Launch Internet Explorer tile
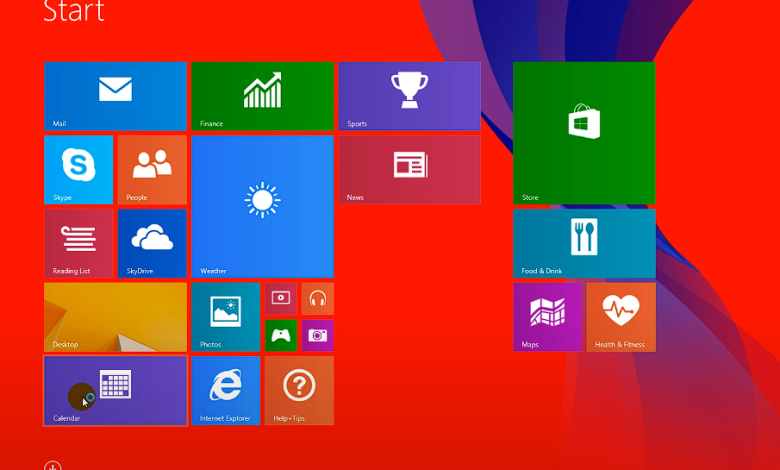The image size is (780, 470). [226, 390]
